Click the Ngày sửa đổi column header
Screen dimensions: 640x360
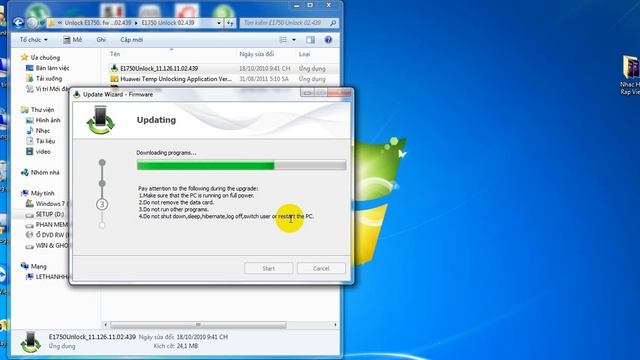point(256,54)
